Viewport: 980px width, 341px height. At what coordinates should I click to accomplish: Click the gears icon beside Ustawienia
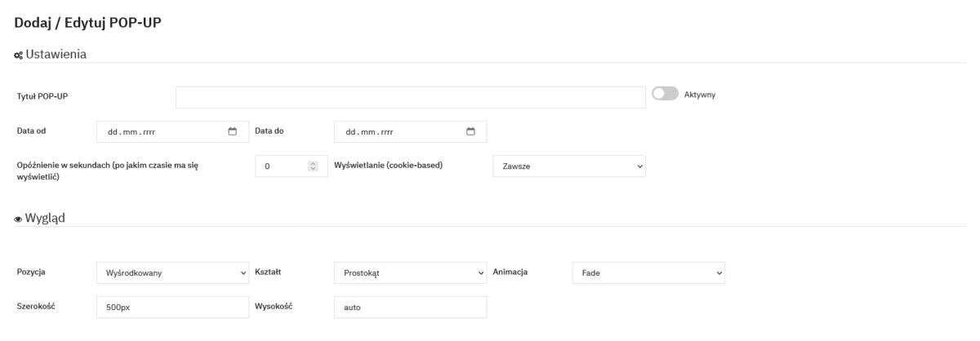tap(20, 55)
